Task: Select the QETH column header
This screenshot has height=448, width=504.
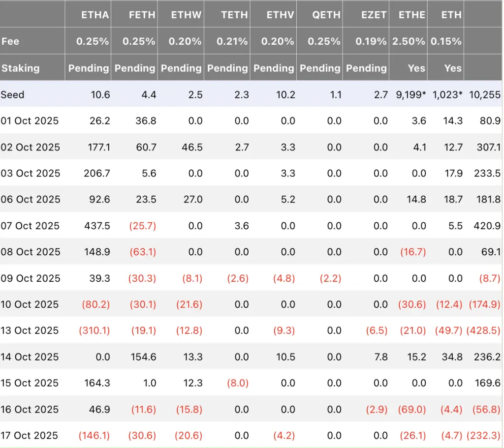Action: [326, 15]
